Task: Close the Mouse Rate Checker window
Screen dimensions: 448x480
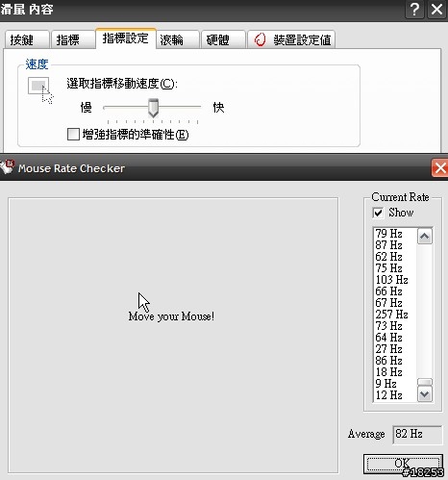Action: tap(439, 167)
